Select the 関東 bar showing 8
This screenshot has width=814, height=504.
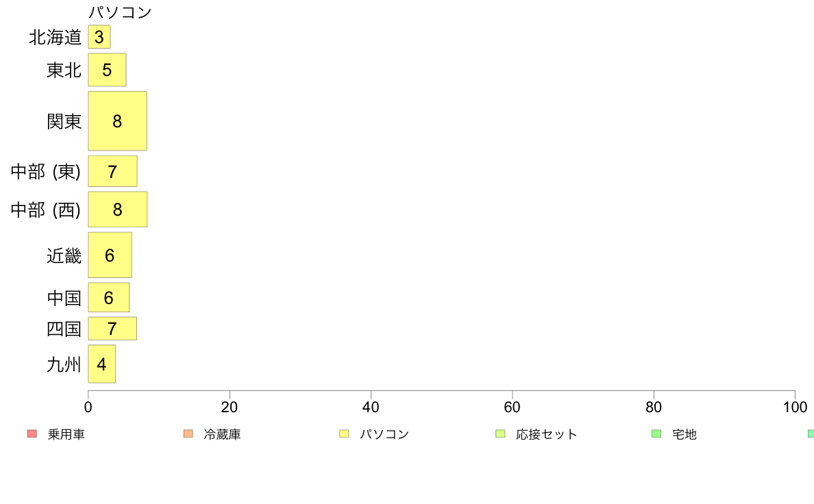pyautogui.click(x=117, y=121)
